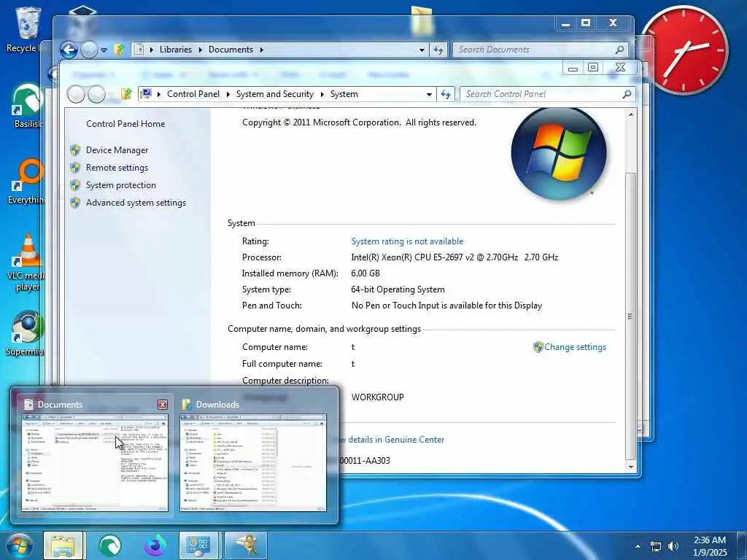This screenshot has height=560, width=747.
Task: Click the Basilisk browser taskbar icon
Action: (x=109, y=545)
